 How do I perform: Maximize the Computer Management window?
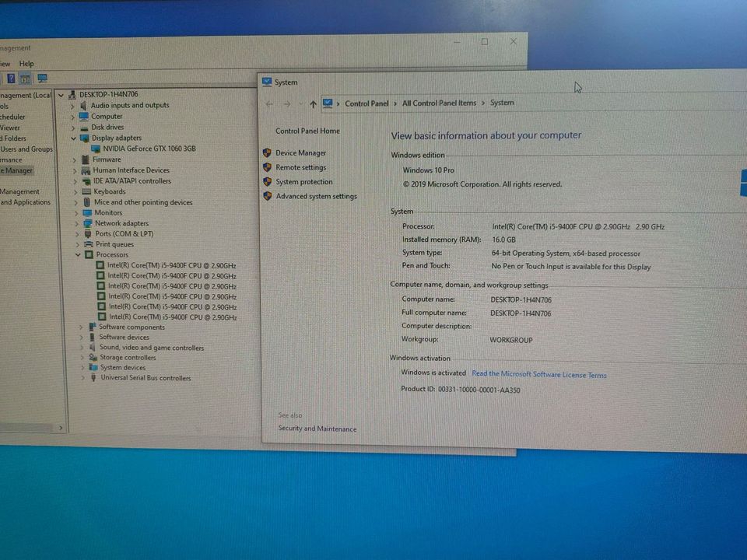[x=485, y=42]
